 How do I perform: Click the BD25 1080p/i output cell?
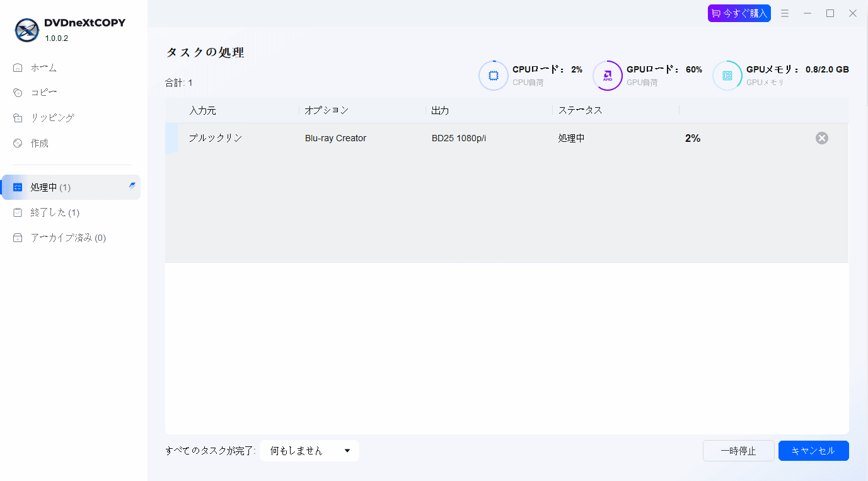click(x=459, y=138)
